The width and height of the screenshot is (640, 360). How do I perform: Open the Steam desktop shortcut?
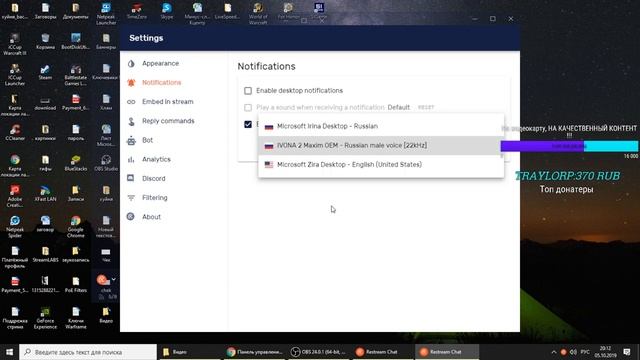(45, 71)
